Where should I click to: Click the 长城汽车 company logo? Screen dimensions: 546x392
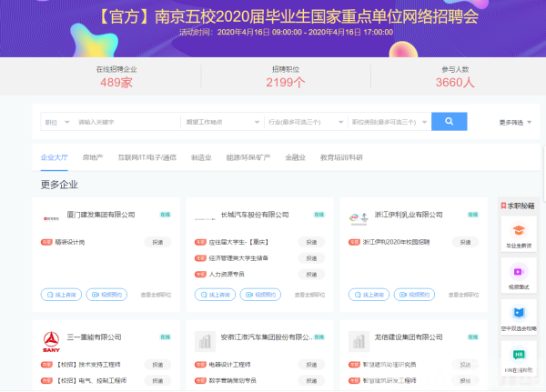pyautogui.click(x=205, y=219)
